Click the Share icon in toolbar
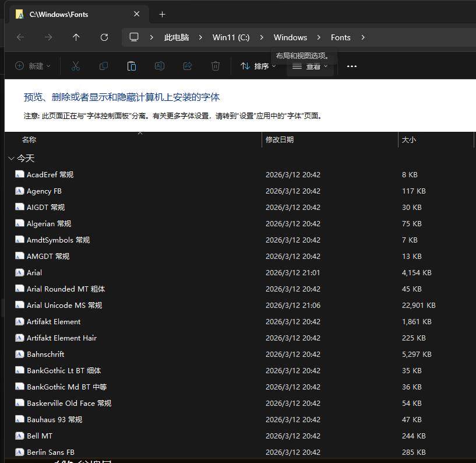476x463 pixels. [x=188, y=66]
